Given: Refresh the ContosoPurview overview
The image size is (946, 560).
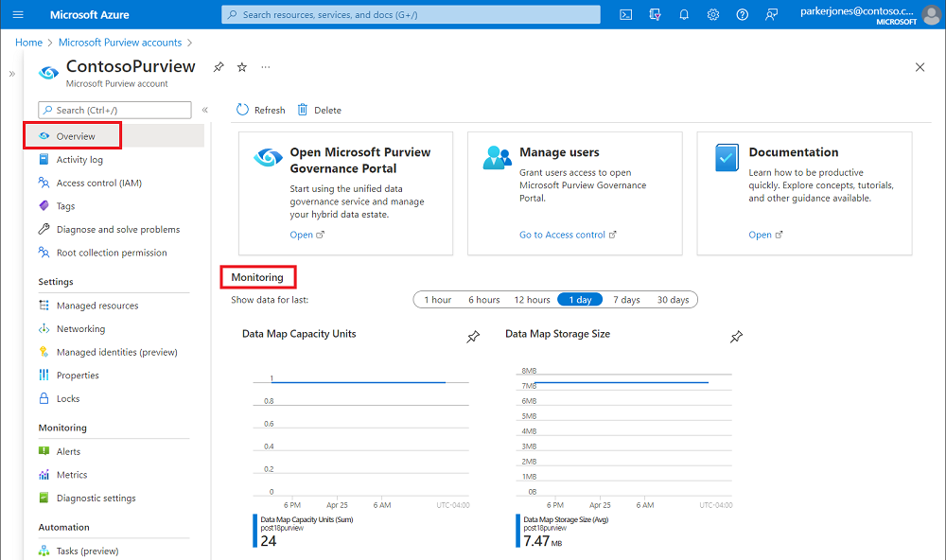Looking at the screenshot, I should click(260, 109).
